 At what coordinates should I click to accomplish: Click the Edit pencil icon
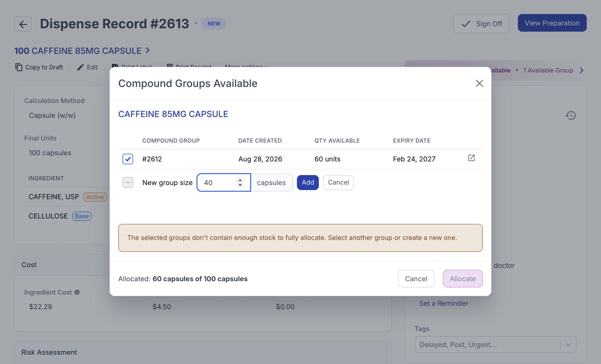pos(80,67)
